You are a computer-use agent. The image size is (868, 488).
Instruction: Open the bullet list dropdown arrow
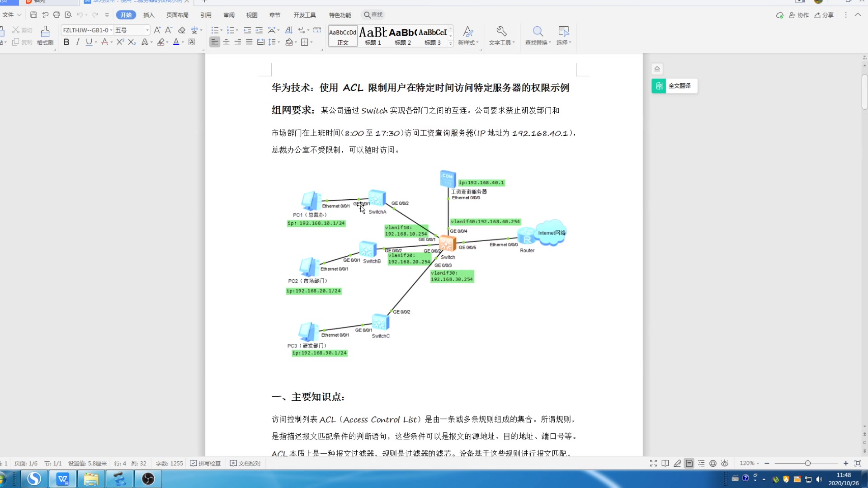point(222,30)
